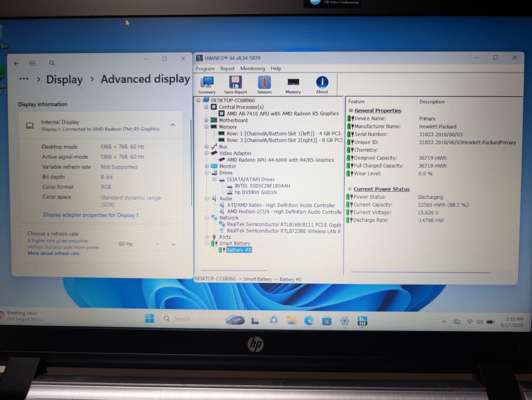Select memory Row: 1 Slot 1(left) item
Viewport: 532px width, 400px height.
(x=284, y=134)
